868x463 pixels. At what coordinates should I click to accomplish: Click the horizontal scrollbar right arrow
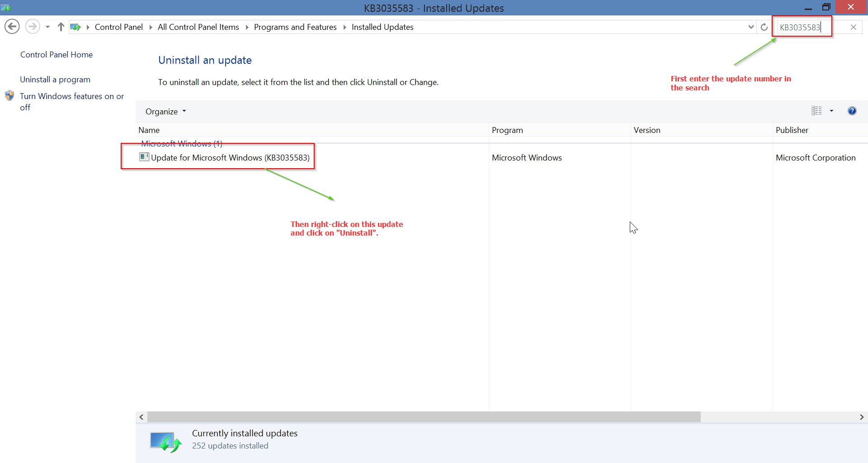[x=862, y=417]
